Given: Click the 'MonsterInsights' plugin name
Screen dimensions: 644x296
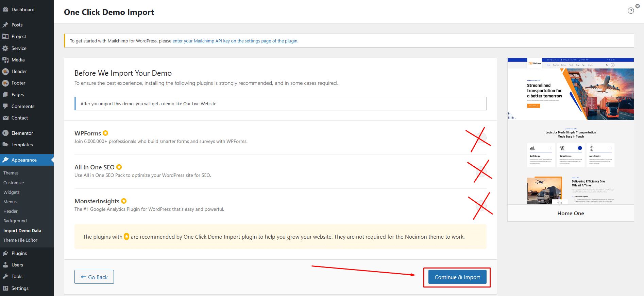Looking at the screenshot, I should point(97,201).
